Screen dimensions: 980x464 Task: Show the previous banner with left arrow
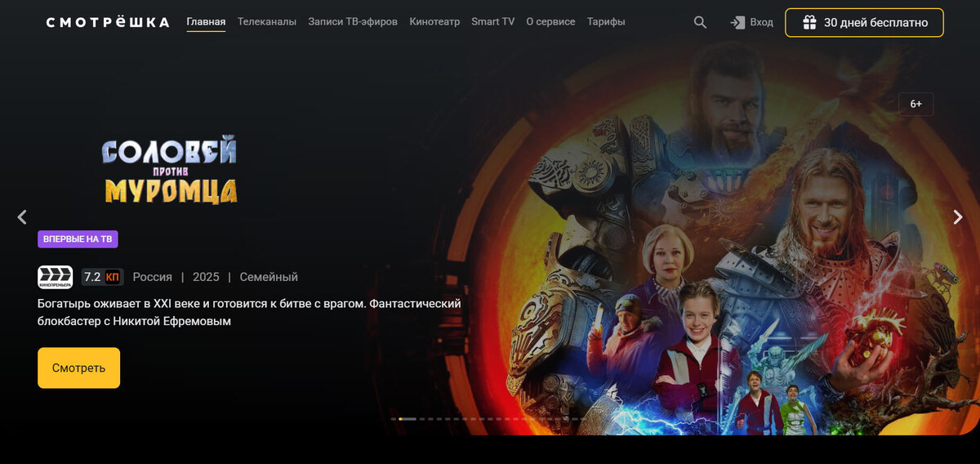coord(22,216)
